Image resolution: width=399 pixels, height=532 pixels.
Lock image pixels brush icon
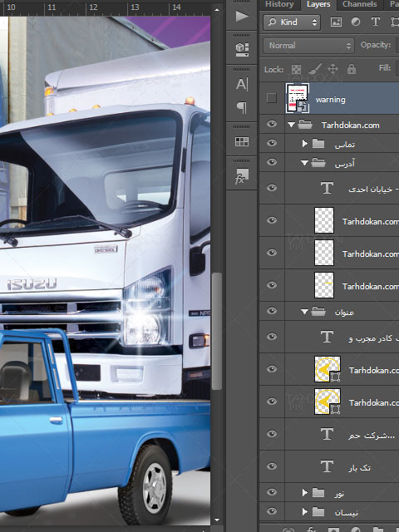315,69
